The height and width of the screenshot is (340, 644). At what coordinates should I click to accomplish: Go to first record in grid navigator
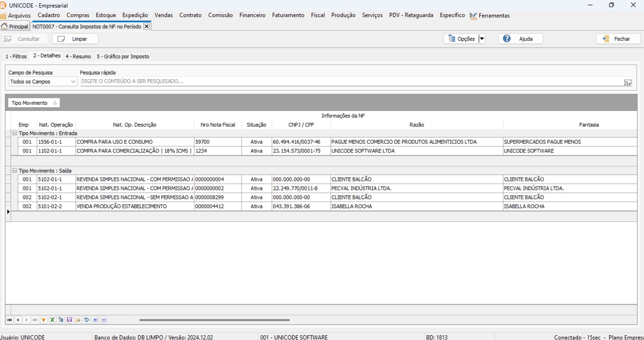point(9,320)
